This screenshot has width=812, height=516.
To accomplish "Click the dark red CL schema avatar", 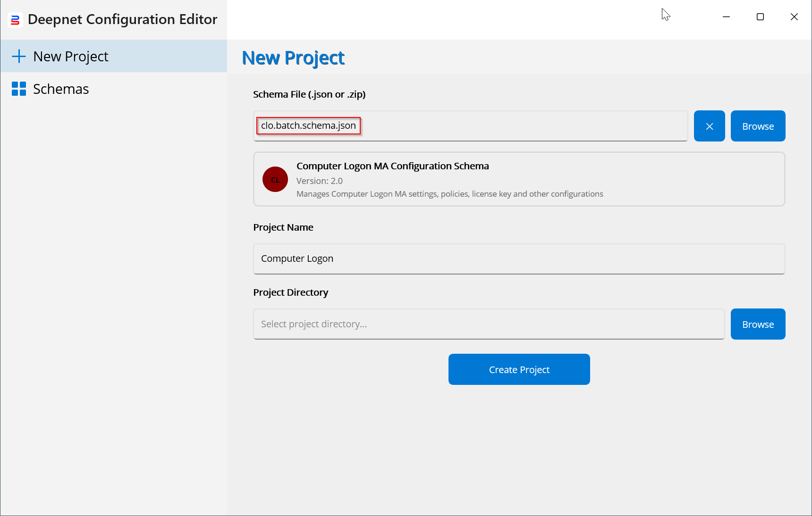I will click(x=275, y=179).
